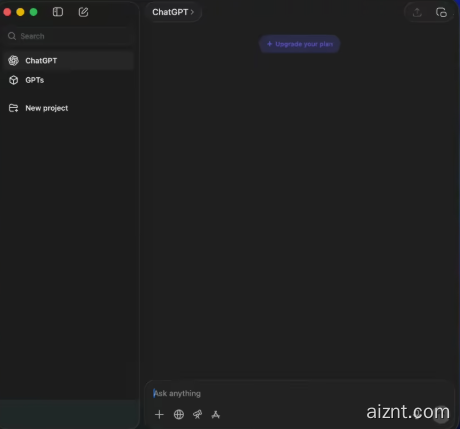Enable deep research with the telescope icon
460x429 pixels.
pos(197,414)
